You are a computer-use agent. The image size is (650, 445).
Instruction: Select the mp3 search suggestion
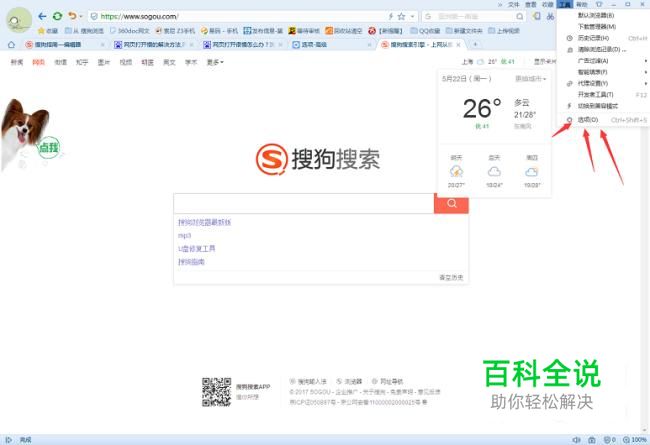tap(184, 236)
